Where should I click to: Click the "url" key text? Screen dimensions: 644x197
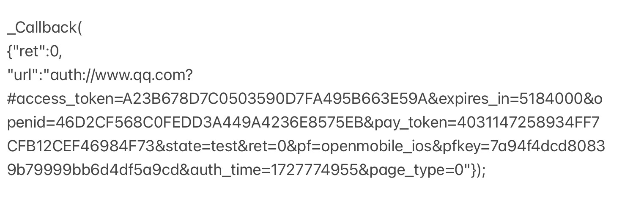click(x=25, y=75)
